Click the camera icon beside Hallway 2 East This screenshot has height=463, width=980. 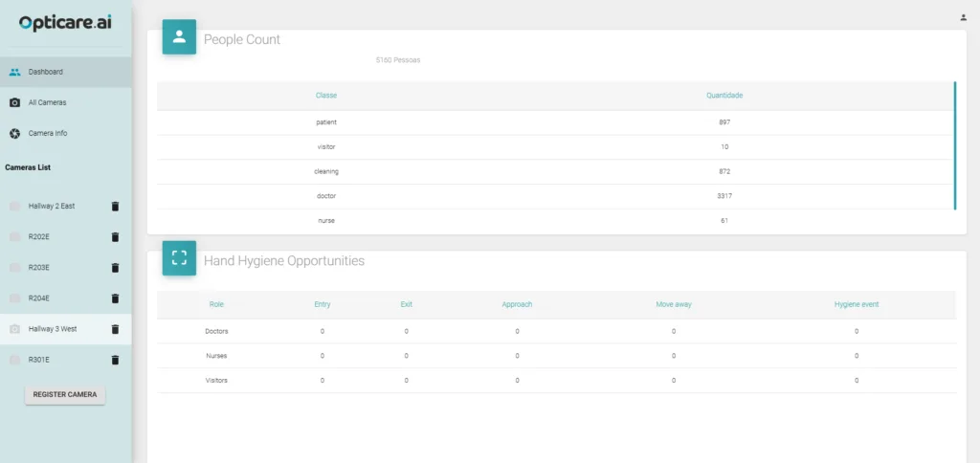click(15, 207)
